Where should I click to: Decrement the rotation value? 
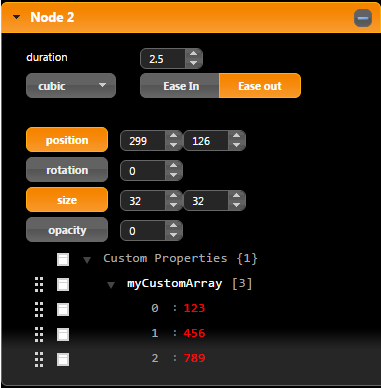173,175
